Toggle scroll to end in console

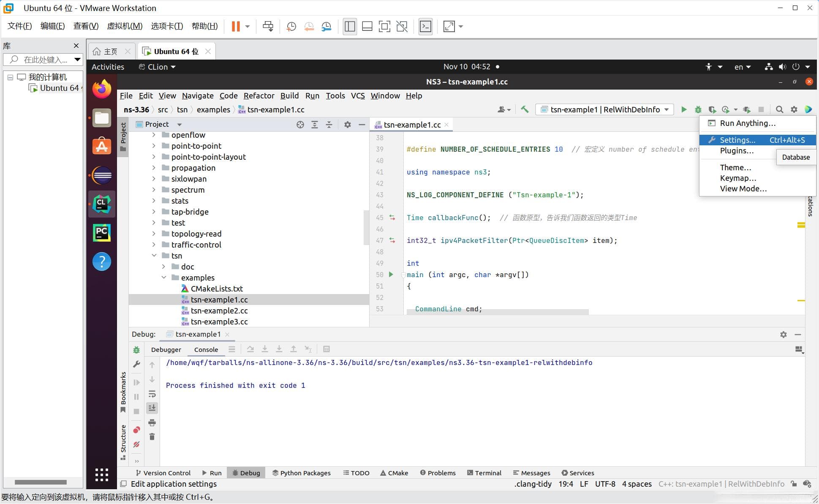[x=152, y=408]
